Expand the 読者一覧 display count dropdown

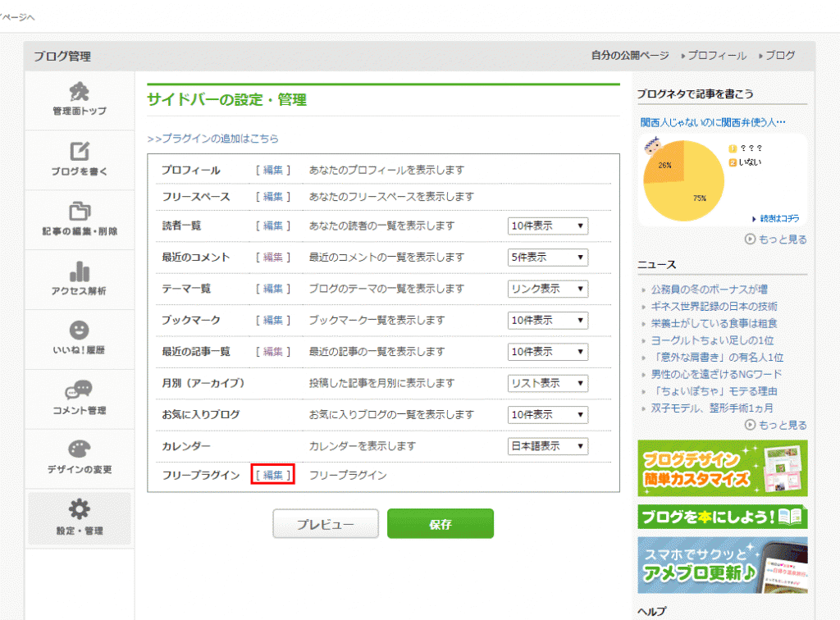tap(547, 226)
